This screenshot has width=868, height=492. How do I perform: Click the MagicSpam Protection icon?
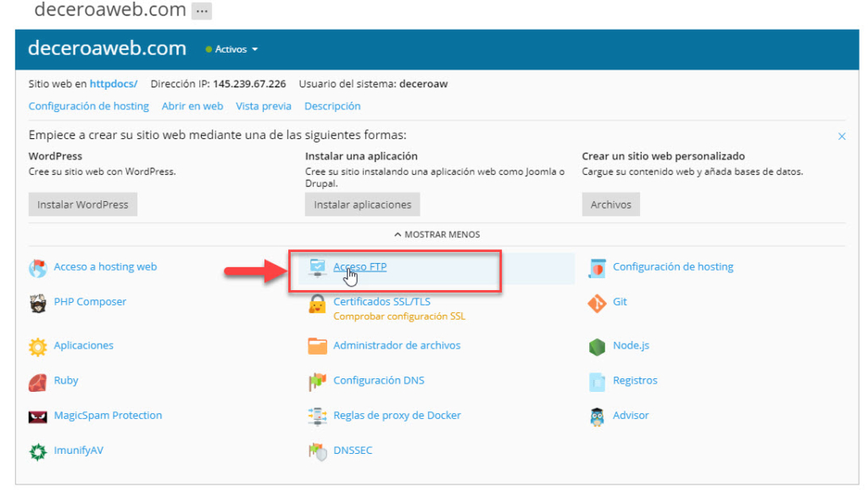(x=37, y=417)
